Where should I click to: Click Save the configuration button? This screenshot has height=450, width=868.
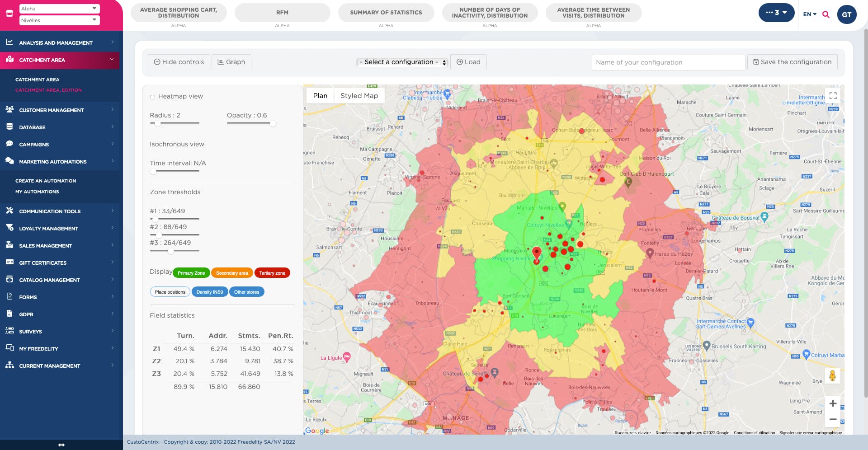[792, 62]
